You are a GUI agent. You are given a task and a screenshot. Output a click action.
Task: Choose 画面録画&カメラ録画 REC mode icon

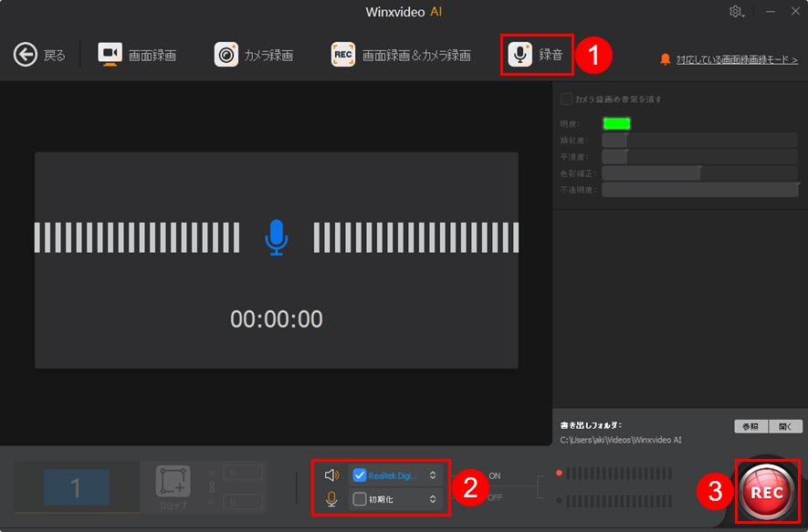click(343, 55)
